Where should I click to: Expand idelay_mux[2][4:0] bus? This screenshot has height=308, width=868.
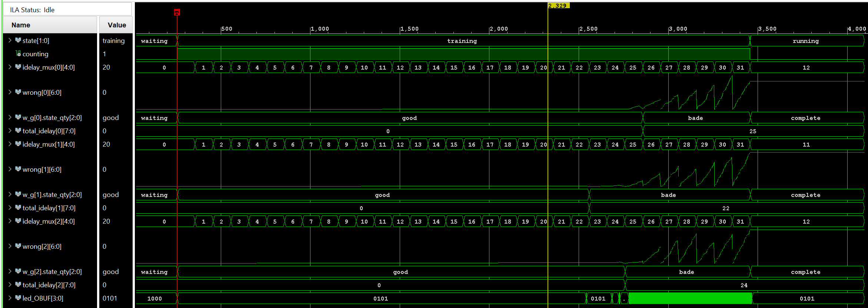pos(10,221)
